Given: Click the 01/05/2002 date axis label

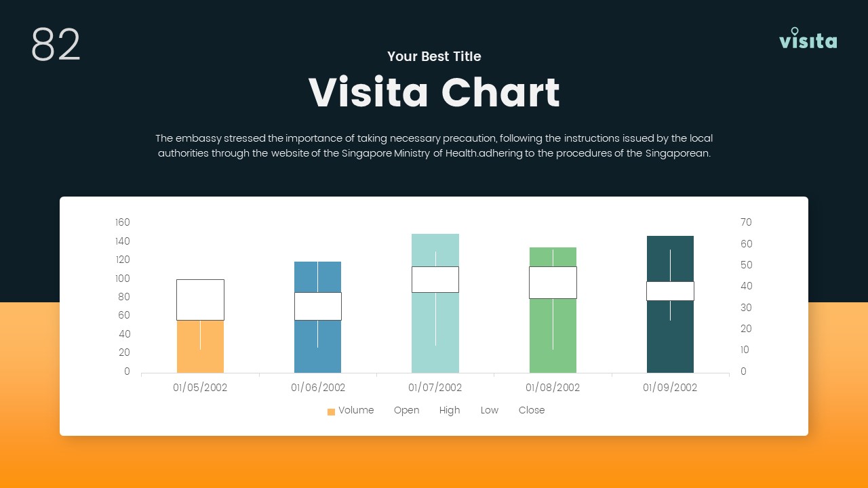Looking at the screenshot, I should click(x=200, y=388).
